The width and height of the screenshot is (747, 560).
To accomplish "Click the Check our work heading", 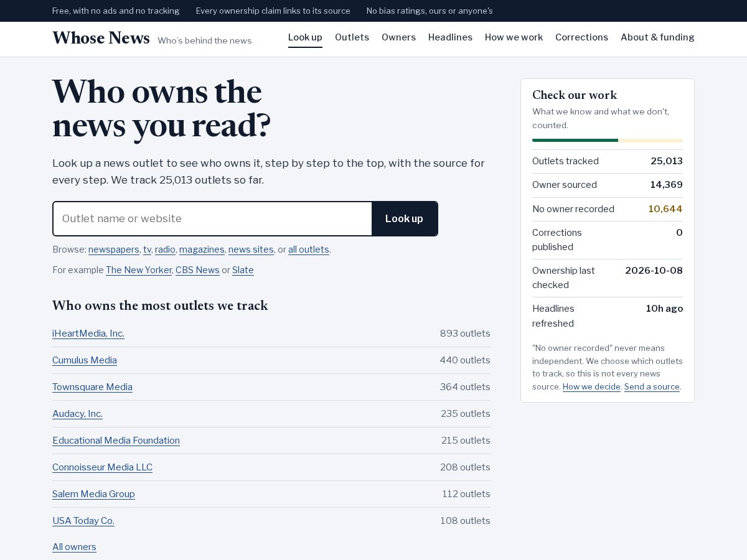I will coord(575,95).
